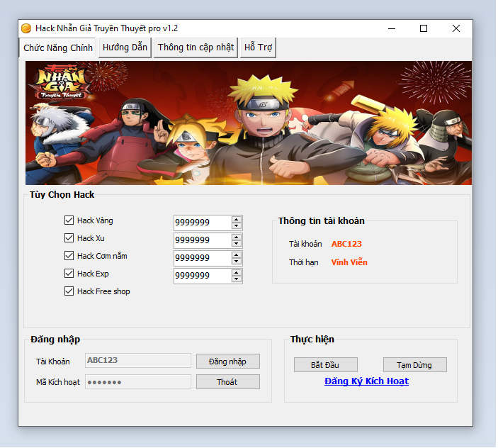Viewport: 498px width, 448px height.
Task: Toggle the Hack Exp checkbox
Action: [69, 274]
